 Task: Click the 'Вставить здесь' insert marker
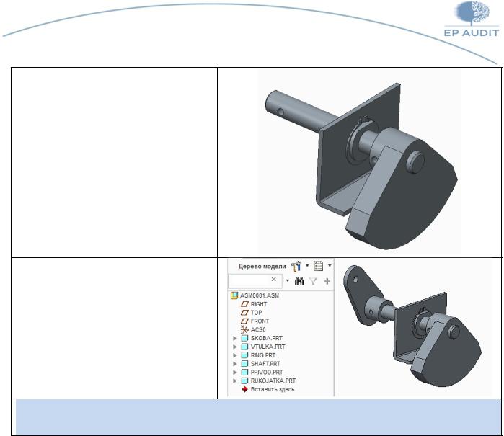(268, 389)
